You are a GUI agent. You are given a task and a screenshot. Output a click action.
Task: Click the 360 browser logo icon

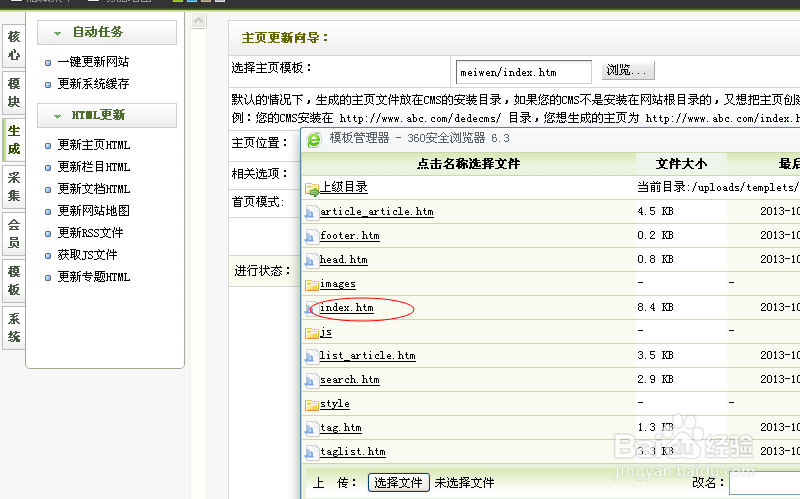[314, 139]
